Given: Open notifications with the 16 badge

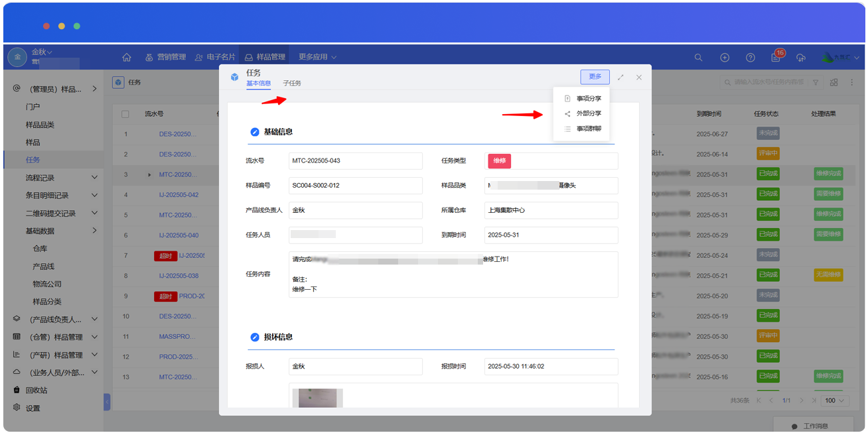Looking at the screenshot, I should 776,58.
